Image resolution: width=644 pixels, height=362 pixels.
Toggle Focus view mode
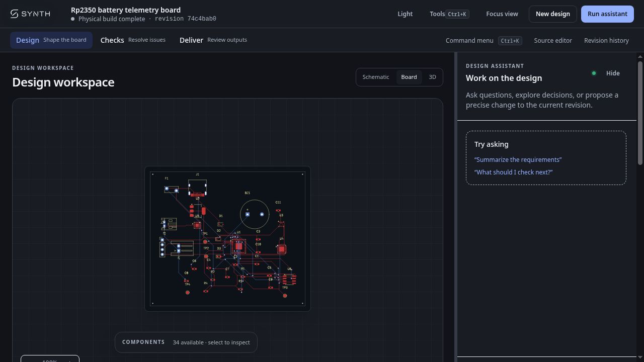tap(502, 14)
